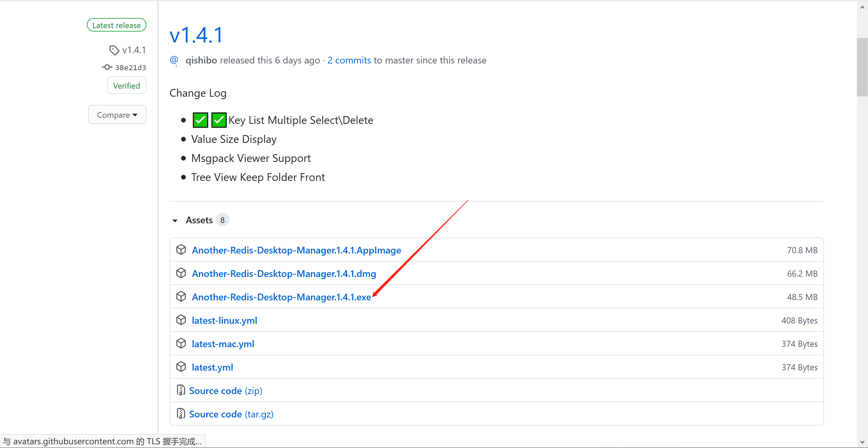Collapse the Assets section triangle

175,221
